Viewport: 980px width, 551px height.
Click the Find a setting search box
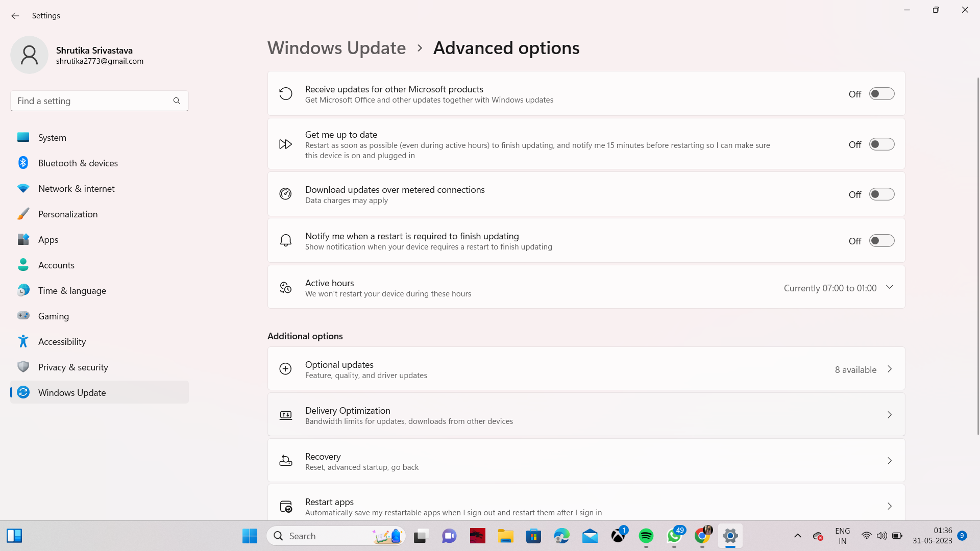pos(92,101)
